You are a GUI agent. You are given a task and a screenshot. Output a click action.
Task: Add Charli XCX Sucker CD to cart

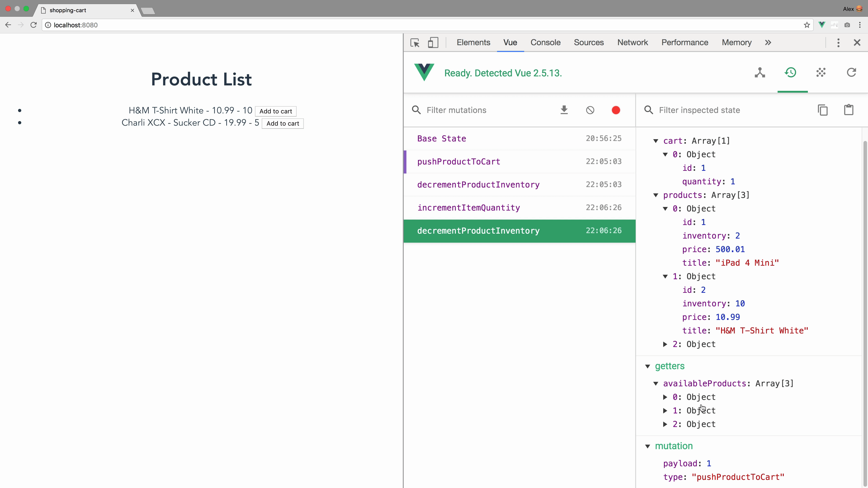(283, 123)
